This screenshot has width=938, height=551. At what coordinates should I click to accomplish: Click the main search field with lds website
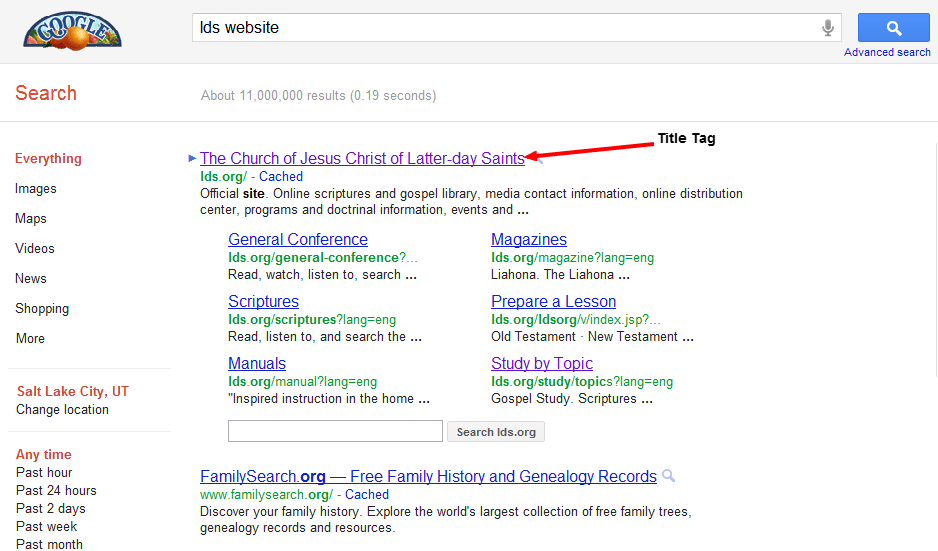pos(500,28)
